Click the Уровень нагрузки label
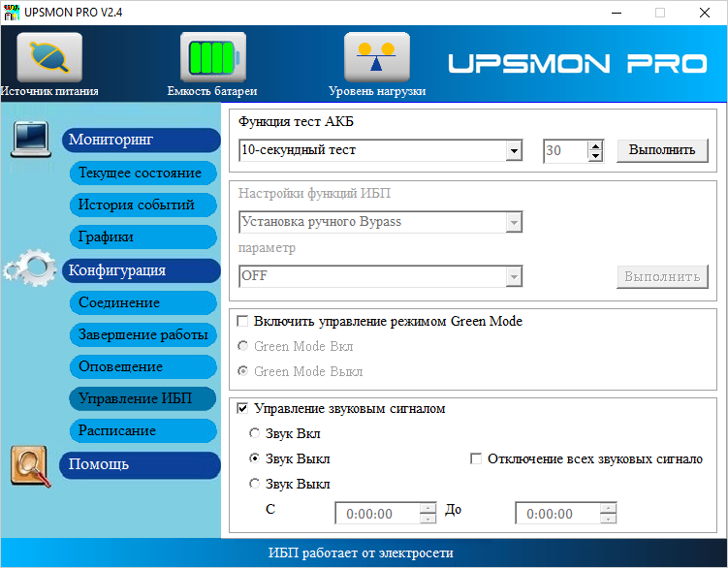 (377, 91)
